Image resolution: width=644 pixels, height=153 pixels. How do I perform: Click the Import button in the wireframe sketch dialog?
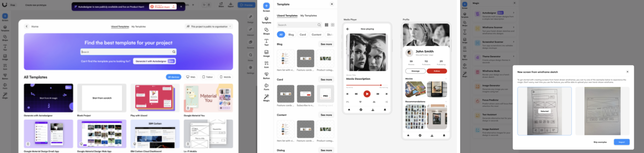622,142
